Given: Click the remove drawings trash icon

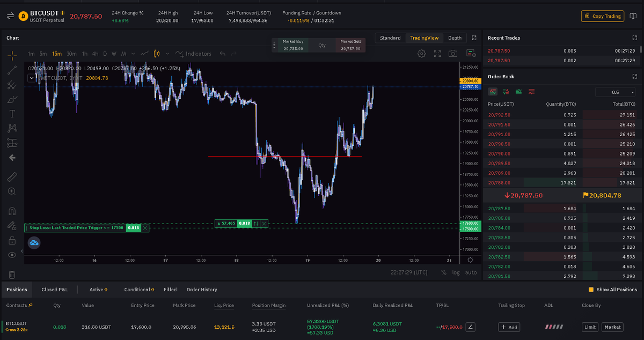Looking at the screenshot, I should point(12,274).
